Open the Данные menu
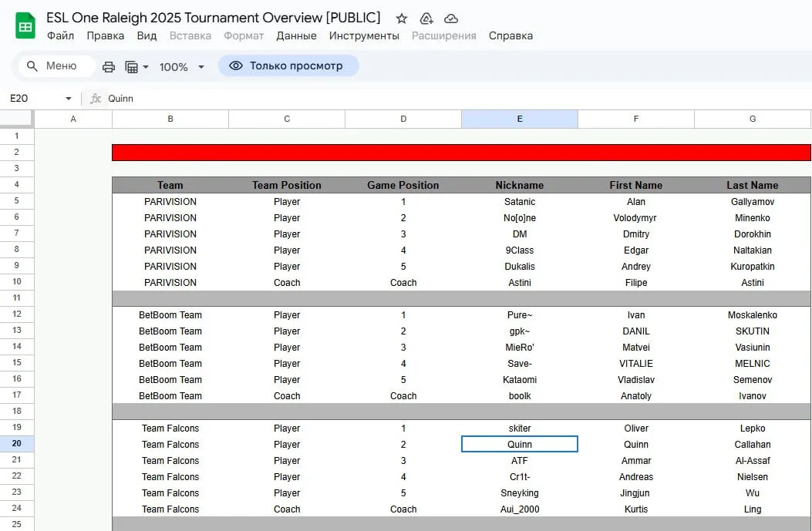The image size is (812, 531). click(x=296, y=35)
